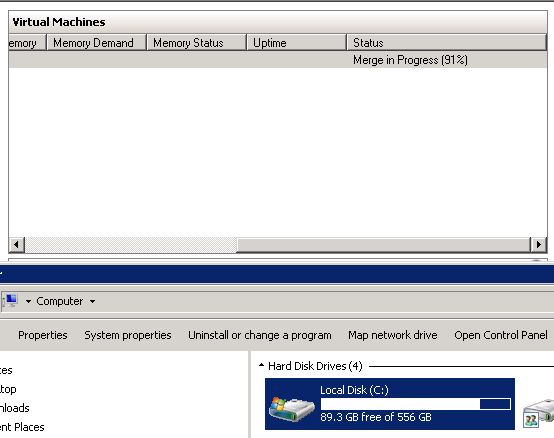The height and width of the screenshot is (438, 554).
Task: Click the left scroll arrow in Virtual Machines
Action: click(17, 244)
